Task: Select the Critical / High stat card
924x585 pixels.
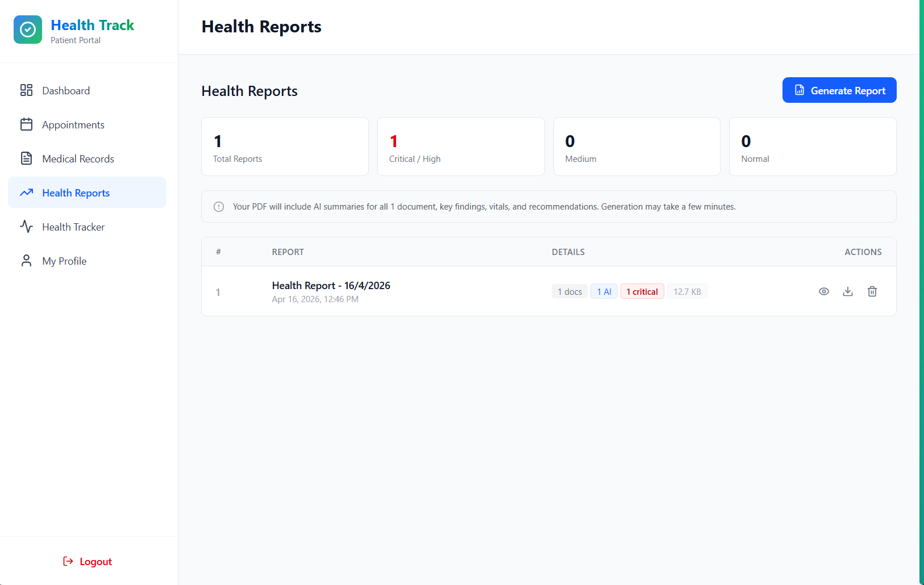Action: tap(461, 146)
